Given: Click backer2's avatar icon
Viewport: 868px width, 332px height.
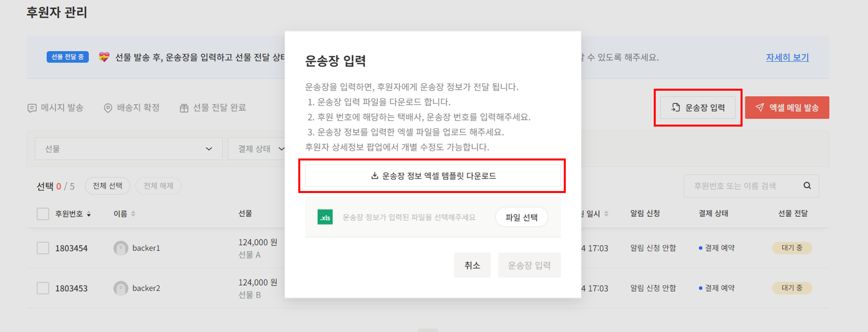Looking at the screenshot, I should click(x=121, y=288).
